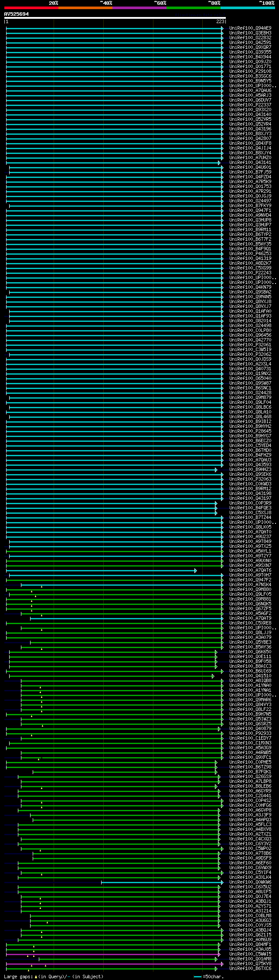
Task: Open the UniRef100_Q0WKW6 hit label
Action: (250, 882)
